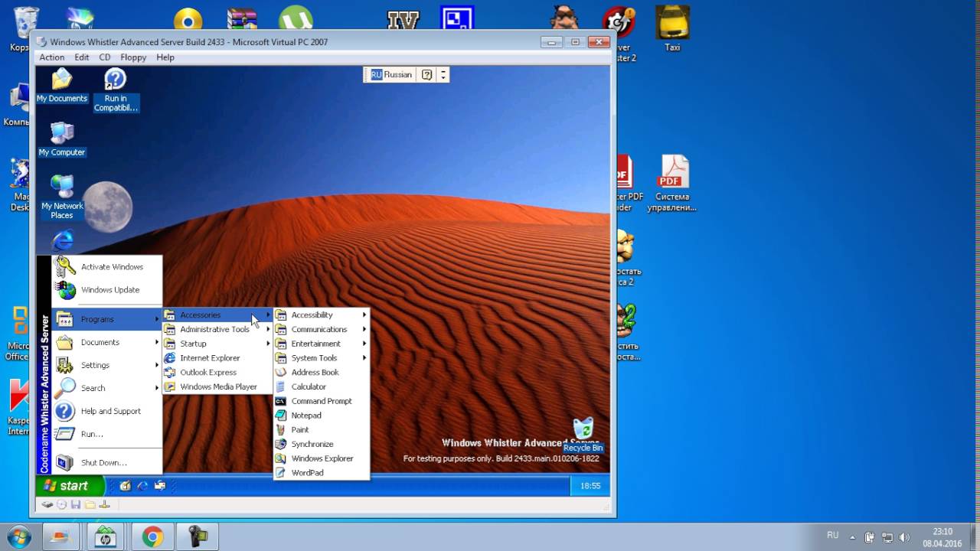
Task: Expand the Accessories folder
Action: pos(217,315)
